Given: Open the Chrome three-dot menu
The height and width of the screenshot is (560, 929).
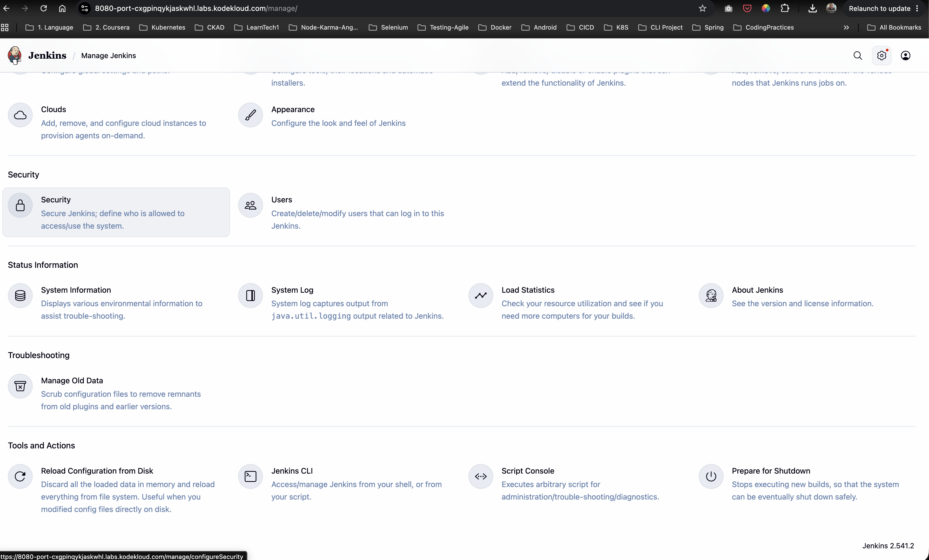Looking at the screenshot, I should pyautogui.click(x=917, y=8).
